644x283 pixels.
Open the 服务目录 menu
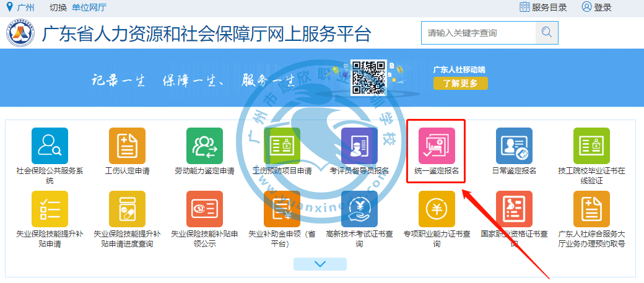tap(543, 7)
